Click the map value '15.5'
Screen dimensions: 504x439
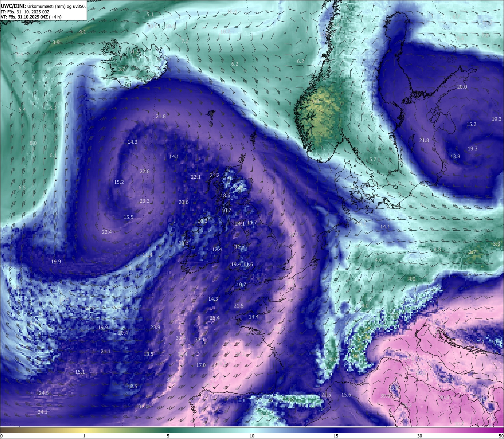click(x=128, y=217)
